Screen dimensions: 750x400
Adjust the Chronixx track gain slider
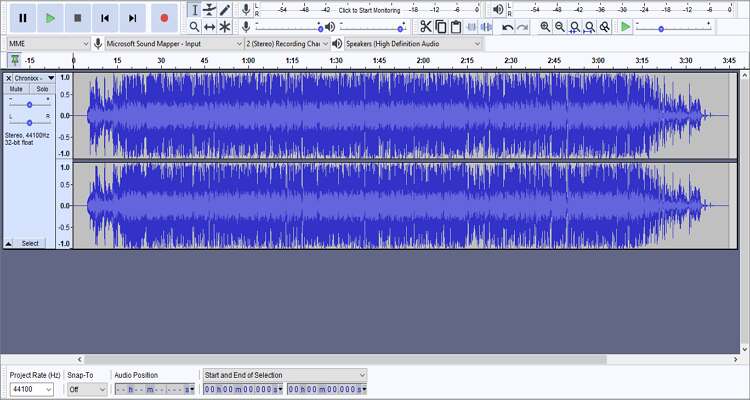click(x=29, y=104)
